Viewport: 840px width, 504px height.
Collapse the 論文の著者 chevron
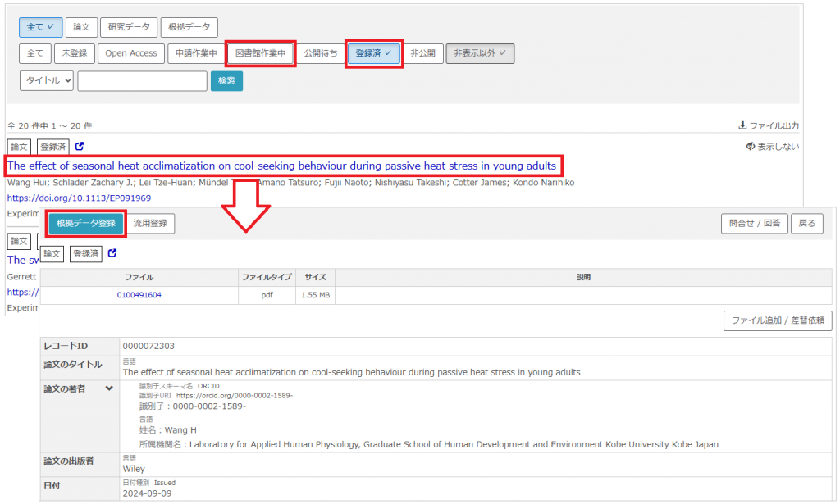(x=109, y=388)
